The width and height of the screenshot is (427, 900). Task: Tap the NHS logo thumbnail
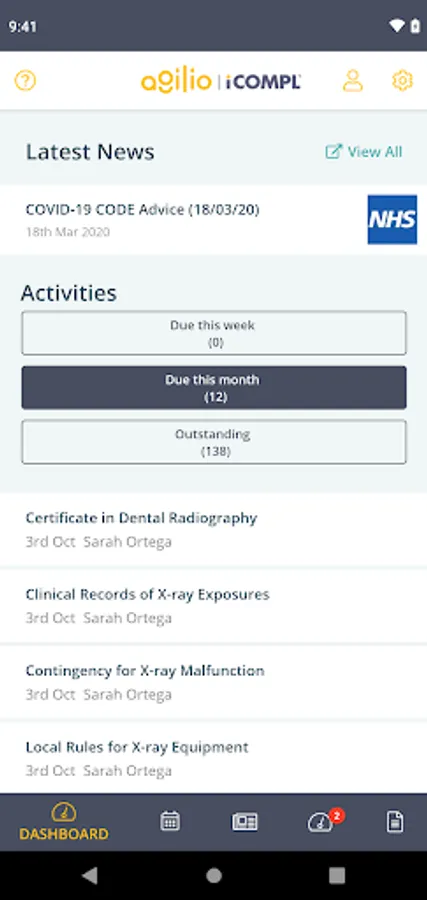pyautogui.click(x=393, y=220)
